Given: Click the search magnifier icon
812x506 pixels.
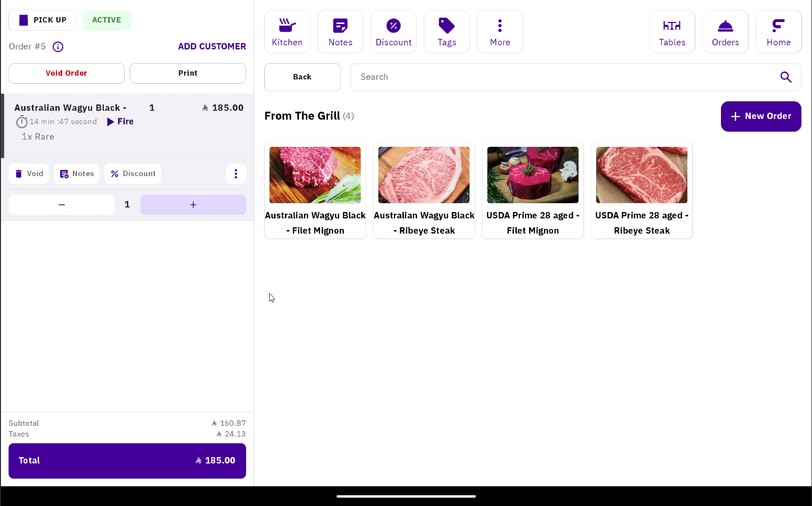Looking at the screenshot, I should [x=786, y=77].
